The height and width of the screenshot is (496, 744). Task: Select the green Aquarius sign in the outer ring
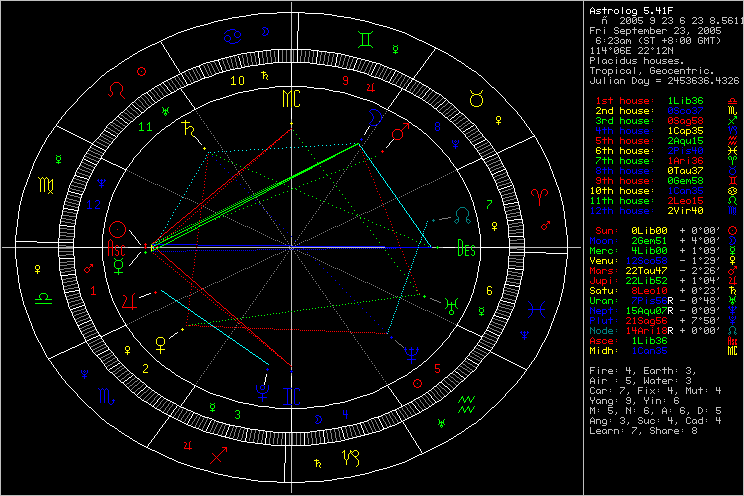coord(466,404)
